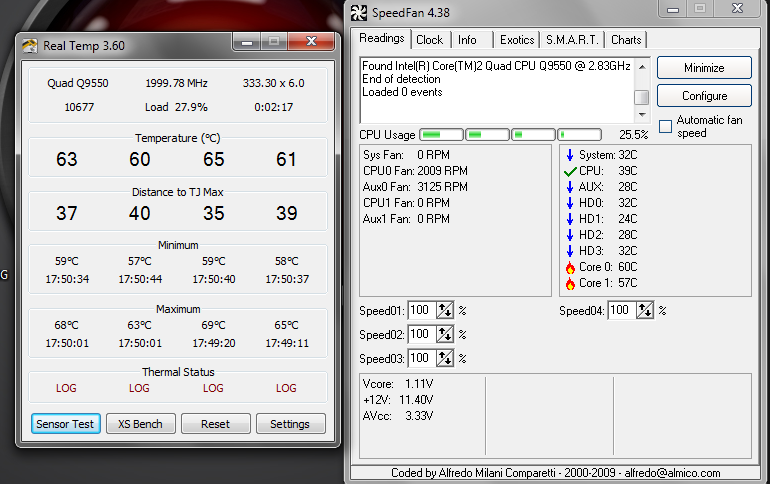Enable the Automatic fan speed checkbox
The width and height of the screenshot is (770, 484).
pos(665,126)
